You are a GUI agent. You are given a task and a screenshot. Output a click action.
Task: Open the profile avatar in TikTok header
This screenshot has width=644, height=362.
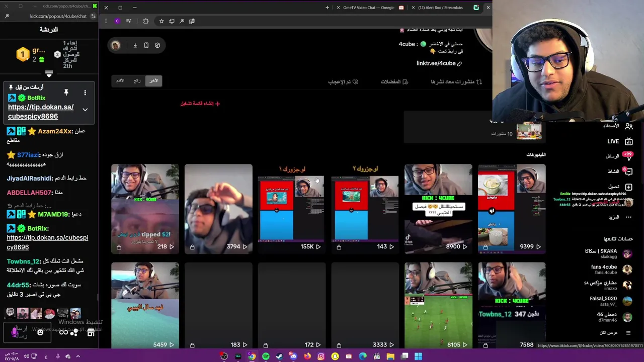[x=116, y=45]
